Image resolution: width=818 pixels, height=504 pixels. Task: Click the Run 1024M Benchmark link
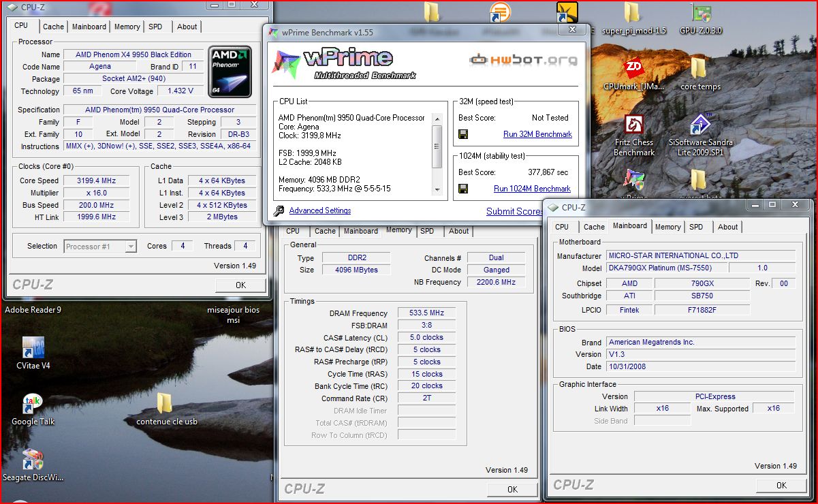click(x=533, y=189)
